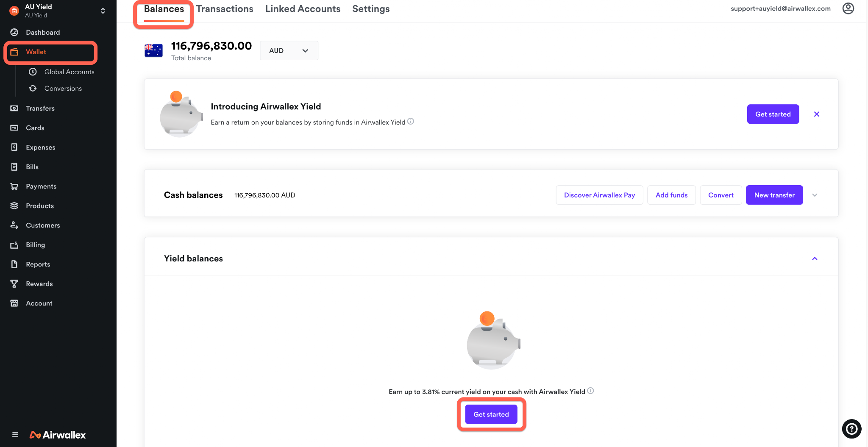
Task: Click the 116,796,830.00 total balance amount
Action: click(211, 46)
